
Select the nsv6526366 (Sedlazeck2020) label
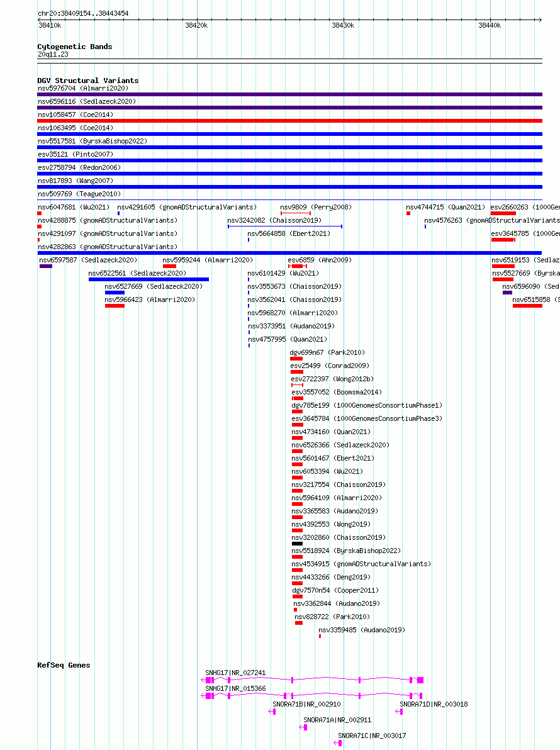[x=340, y=445]
